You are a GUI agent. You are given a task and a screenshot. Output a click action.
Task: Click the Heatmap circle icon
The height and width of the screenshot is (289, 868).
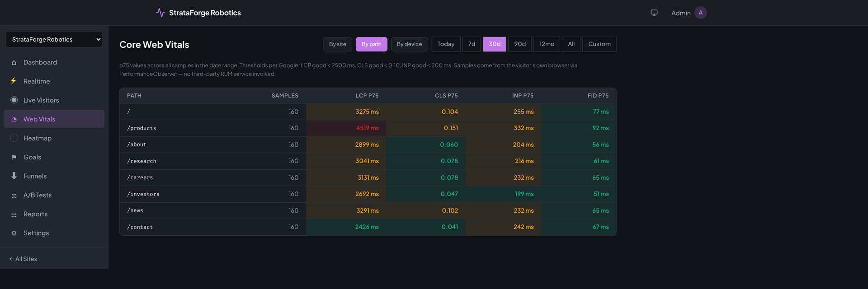(x=14, y=138)
